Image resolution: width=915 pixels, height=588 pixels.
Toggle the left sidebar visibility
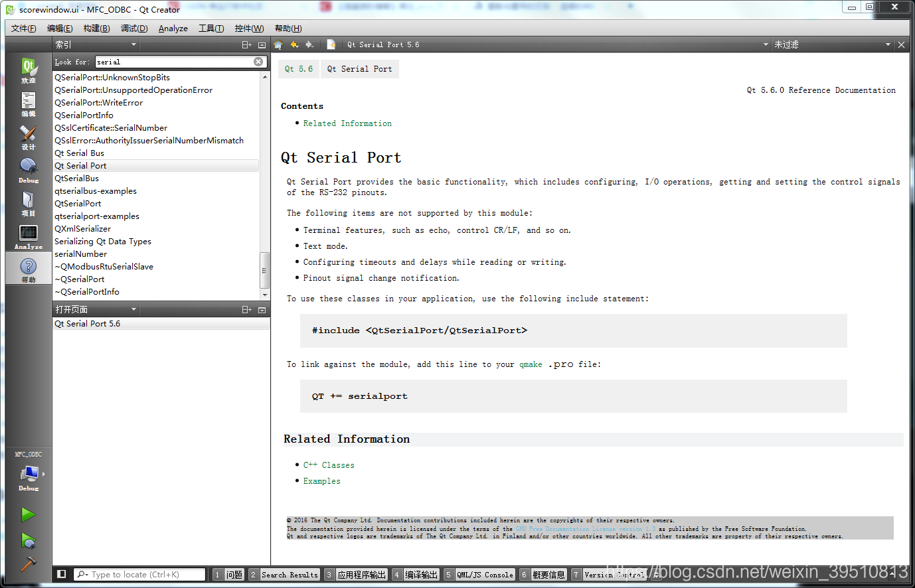[62, 574]
